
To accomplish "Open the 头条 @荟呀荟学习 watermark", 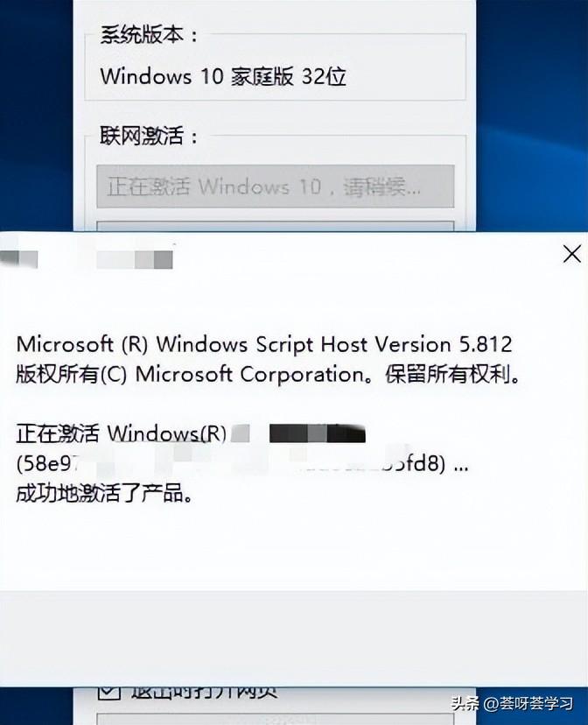I will pyautogui.click(x=512, y=703).
